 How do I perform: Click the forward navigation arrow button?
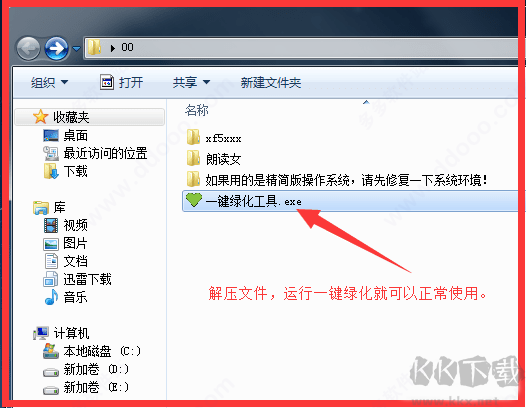56,49
